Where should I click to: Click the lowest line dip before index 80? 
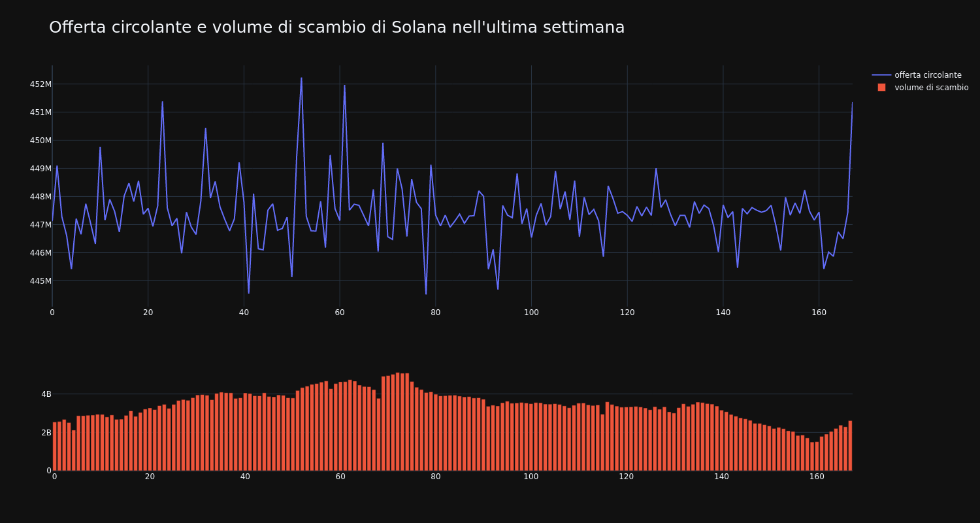pos(426,294)
